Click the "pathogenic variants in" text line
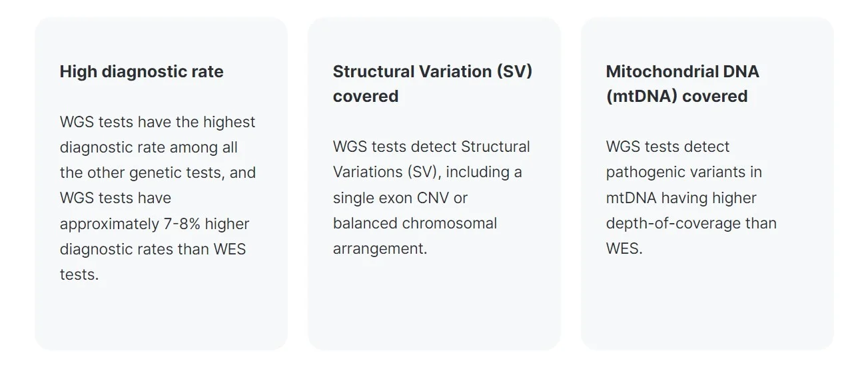Image resolution: width=868 pixels, height=367 pixels. (683, 173)
